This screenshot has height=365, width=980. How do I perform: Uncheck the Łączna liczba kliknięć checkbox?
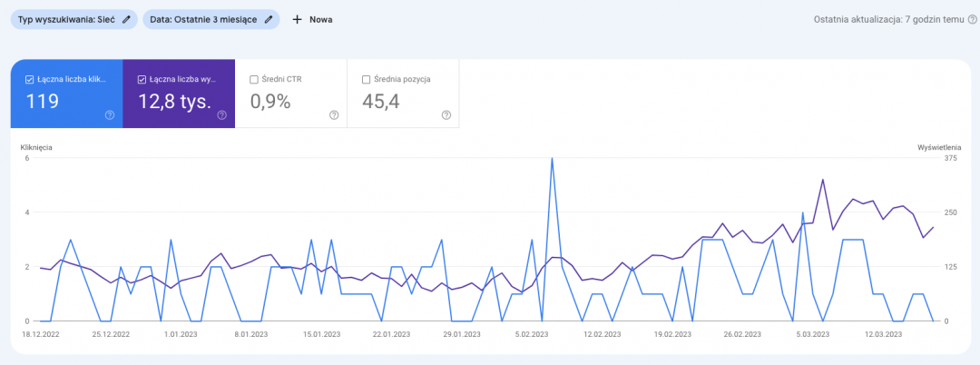pyautogui.click(x=30, y=79)
